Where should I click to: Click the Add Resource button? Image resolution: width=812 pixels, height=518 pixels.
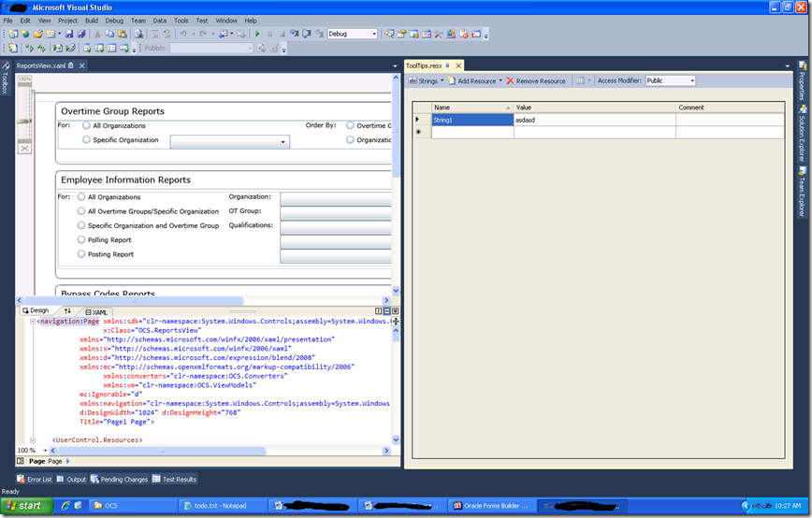click(475, 80)
